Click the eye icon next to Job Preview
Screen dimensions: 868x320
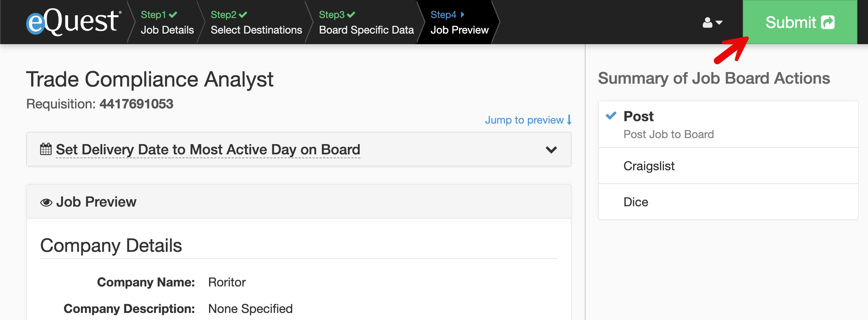pyautogui.click(x=46, y=201)
